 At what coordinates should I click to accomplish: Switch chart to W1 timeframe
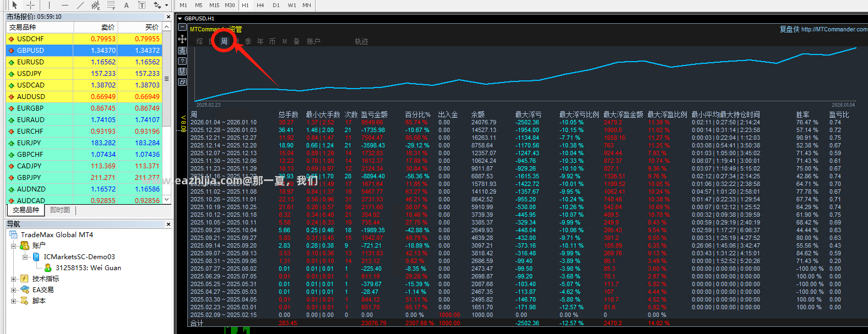coord(292,5)
